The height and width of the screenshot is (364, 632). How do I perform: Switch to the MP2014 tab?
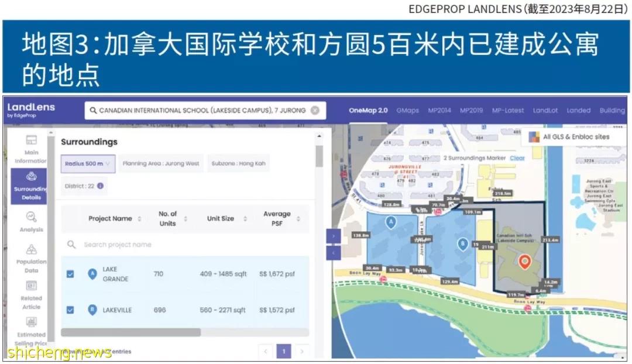pos(439,111)
